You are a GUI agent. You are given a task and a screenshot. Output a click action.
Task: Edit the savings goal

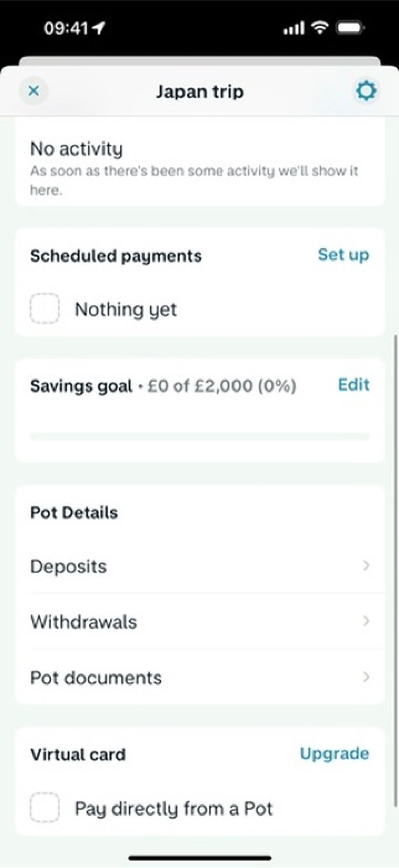[x=353, y=384]
